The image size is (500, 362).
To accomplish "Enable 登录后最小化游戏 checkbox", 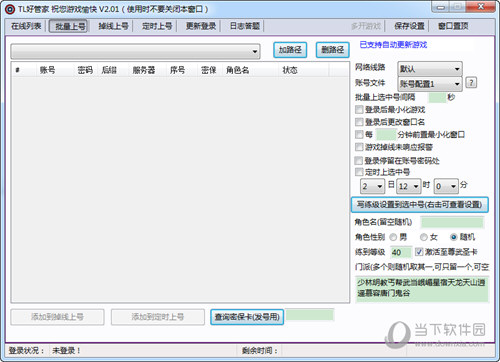I will [x=359, y=109].
